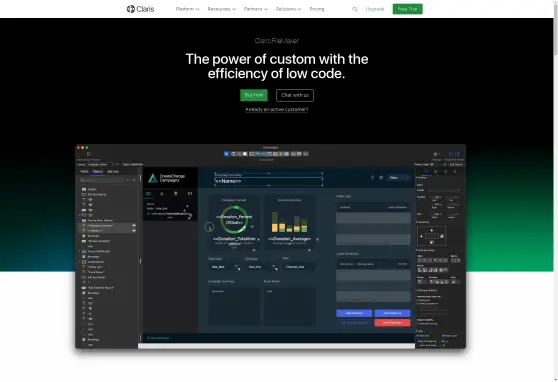Image resolution: width=558 pixels, height=382 pixels.
Task: Toggle the FileMaker window sidebar icon
Action: (89, 154)
